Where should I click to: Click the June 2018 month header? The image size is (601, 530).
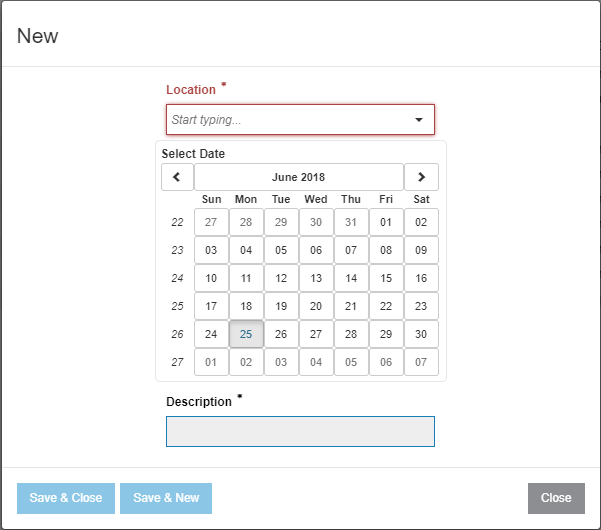[299, 177]
